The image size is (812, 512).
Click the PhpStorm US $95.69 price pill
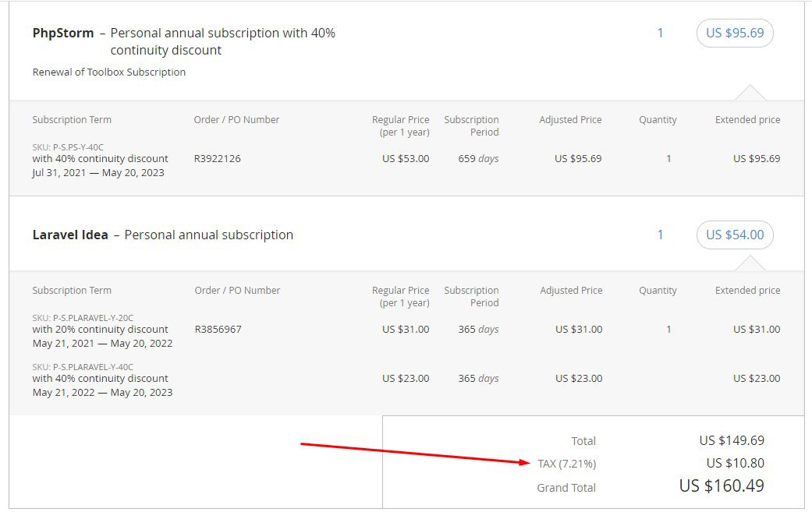pyautogui.click(x=735, y=33)
